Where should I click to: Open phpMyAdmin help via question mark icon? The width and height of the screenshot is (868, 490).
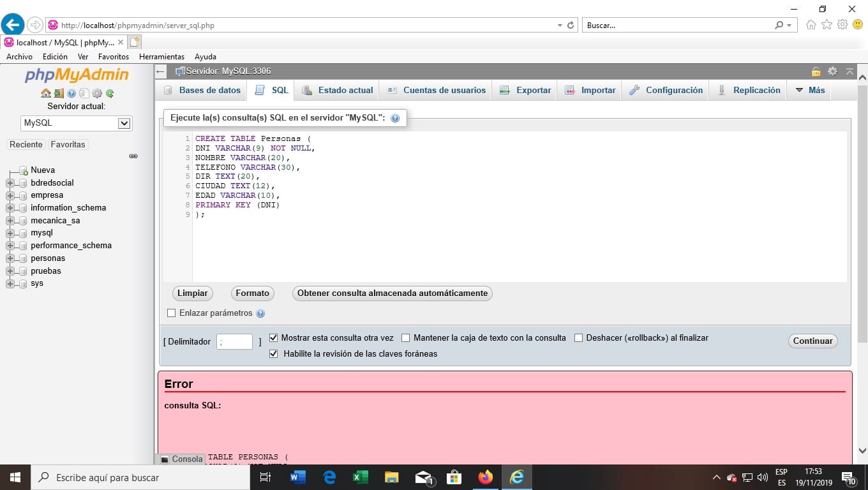(70, 93)
